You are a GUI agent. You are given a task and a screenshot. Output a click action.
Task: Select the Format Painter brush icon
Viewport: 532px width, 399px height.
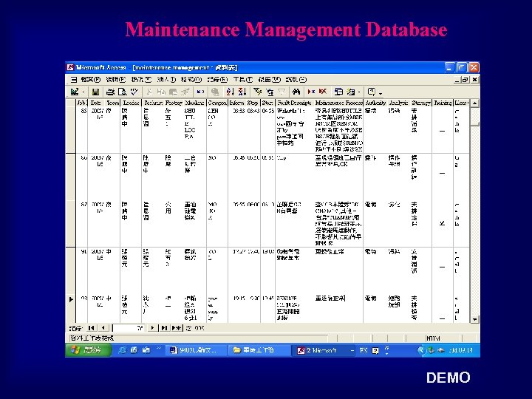185,92
